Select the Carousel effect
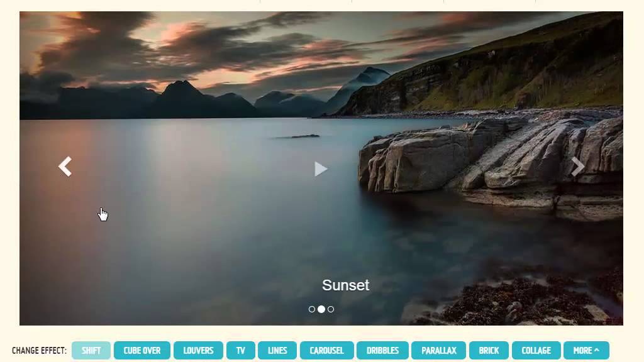 (x=326, y=351)
